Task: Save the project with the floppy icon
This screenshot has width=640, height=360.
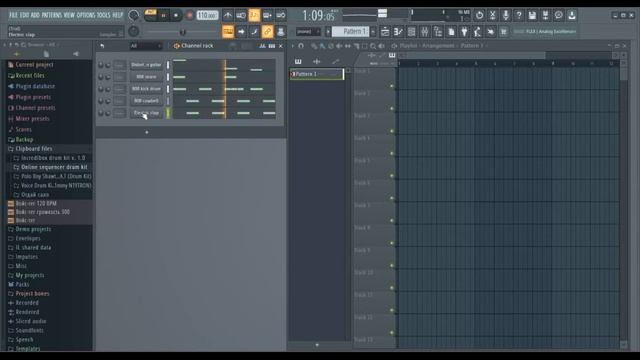Action: click(x=532, y=16)
